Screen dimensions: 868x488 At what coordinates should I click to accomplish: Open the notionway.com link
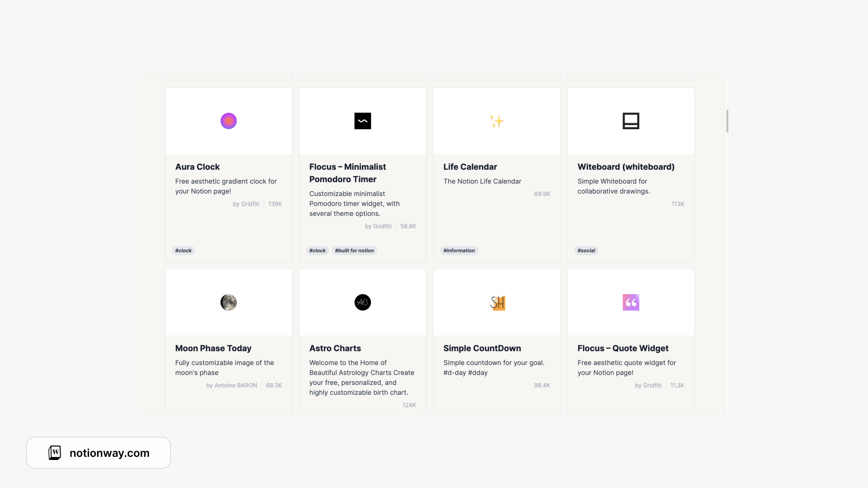109,453
